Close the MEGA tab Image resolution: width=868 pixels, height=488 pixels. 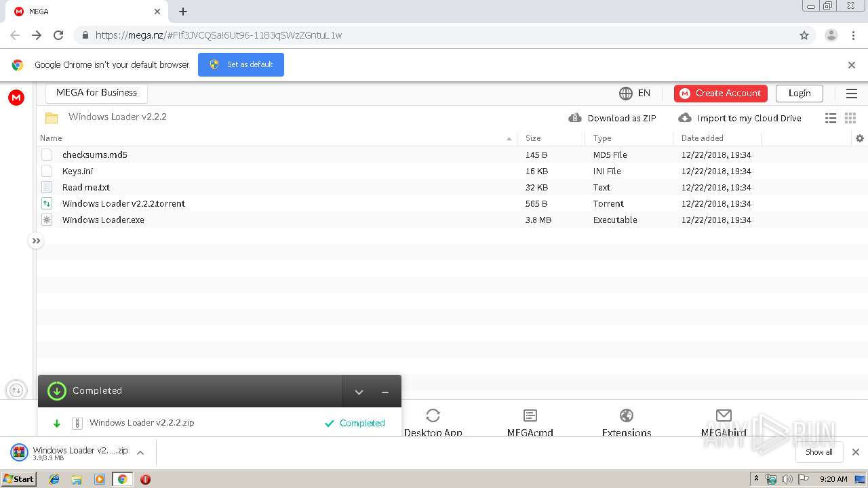157,12
